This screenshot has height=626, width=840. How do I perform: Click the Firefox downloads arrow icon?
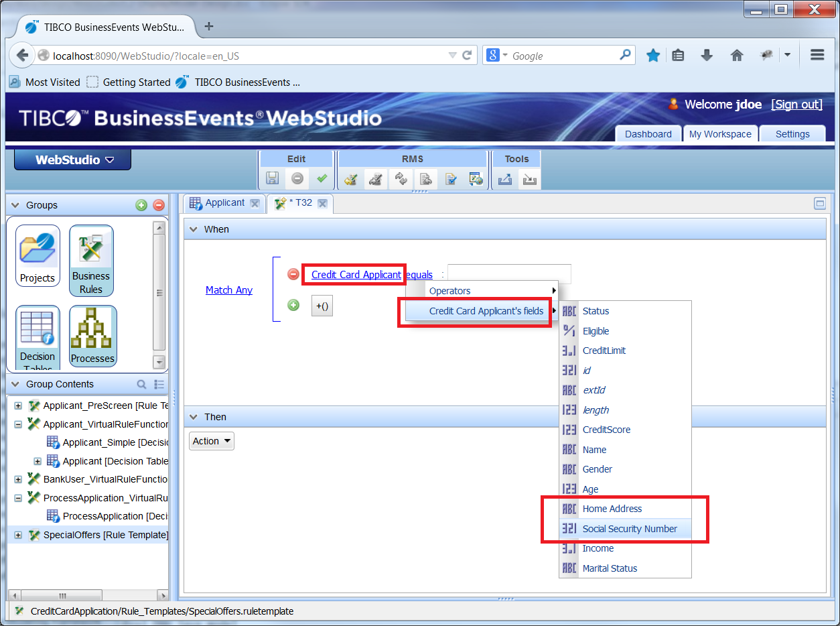pos(707,56)
